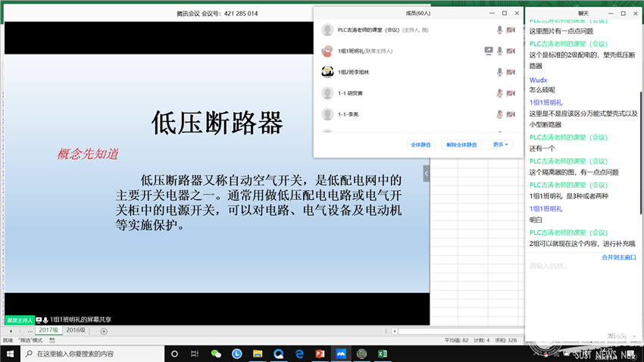Image resolution: width=644 pixels, height=362 pixels.
Task: Click avatar of 1组2班李旭林
Action: pyautogui.click(x=327, y=72)
